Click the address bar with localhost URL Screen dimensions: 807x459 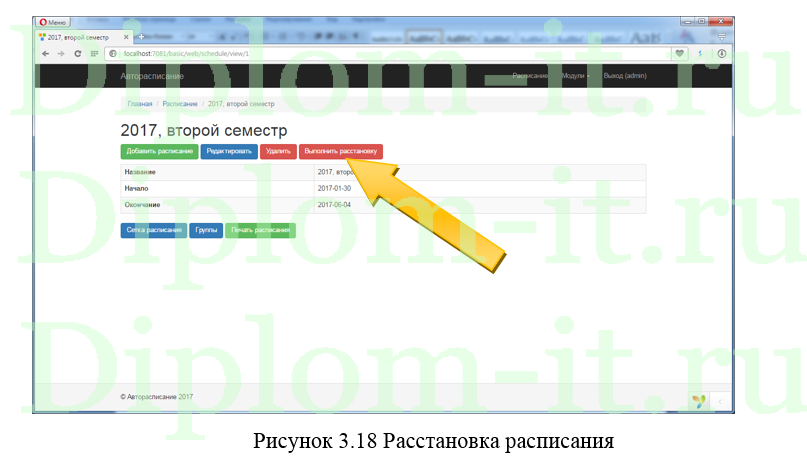click(389, 54)
